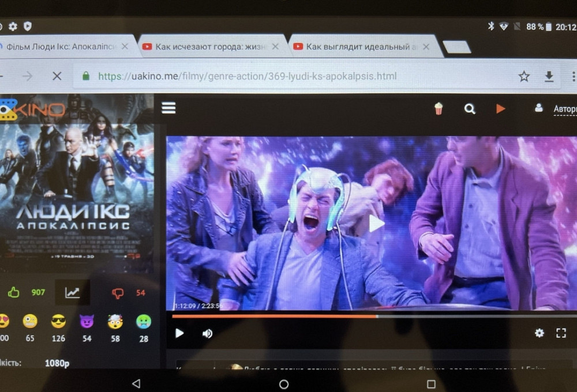Toggle fullscreen mode in the player

(x=561, y=333)
